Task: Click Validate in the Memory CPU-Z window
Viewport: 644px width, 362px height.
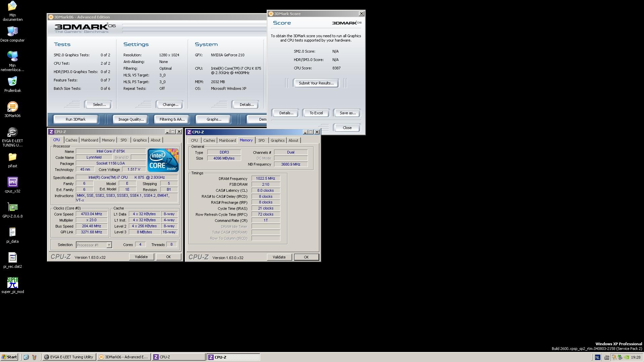Action: (279, 257)
